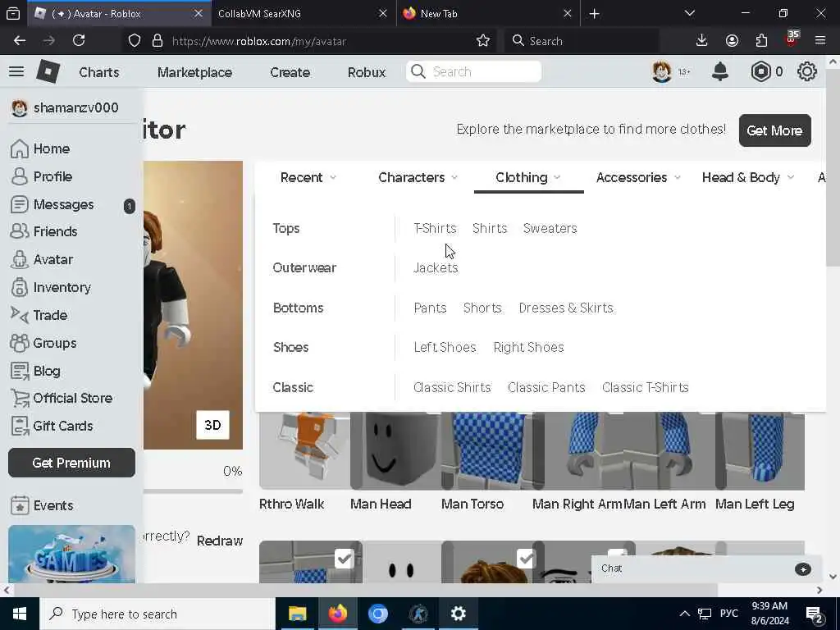Switch to the New Tab tab
Viewport: 840px width, 630px height.
(x=489, y=13)
